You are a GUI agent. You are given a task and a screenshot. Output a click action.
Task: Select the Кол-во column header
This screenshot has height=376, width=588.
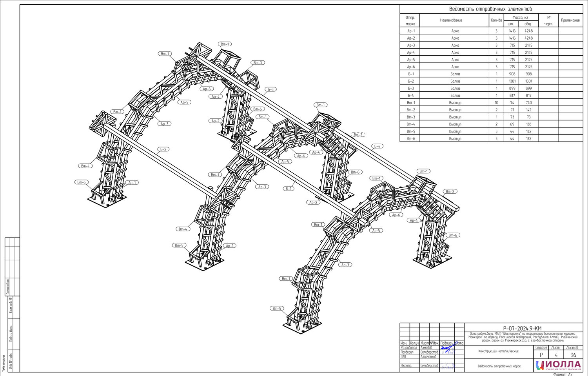pyautogui.click(x=496, y=20)
